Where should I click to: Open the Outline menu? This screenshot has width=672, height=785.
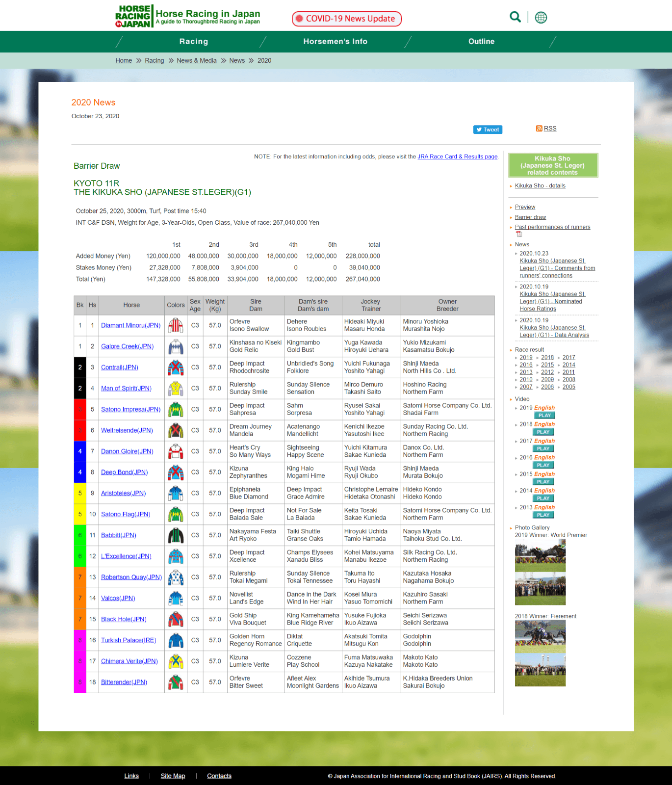pos(481,42)
